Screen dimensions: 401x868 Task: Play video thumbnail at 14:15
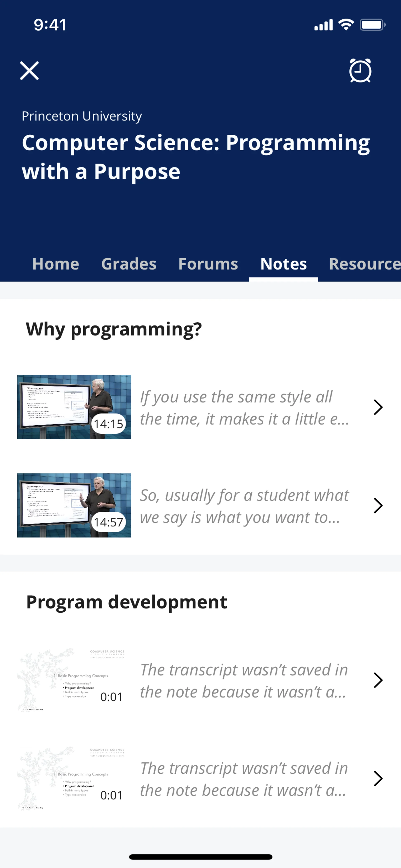tap(74, 407)
